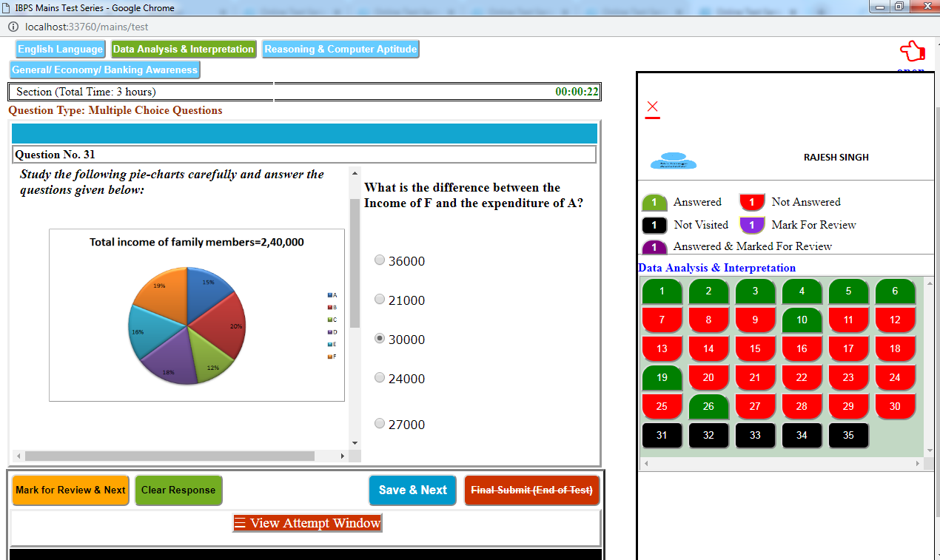Expand the View Attempt Window menu
Image resolution: width=940 pixels, height=560 pixels.
pyautogui.click(x=307, y=523)
